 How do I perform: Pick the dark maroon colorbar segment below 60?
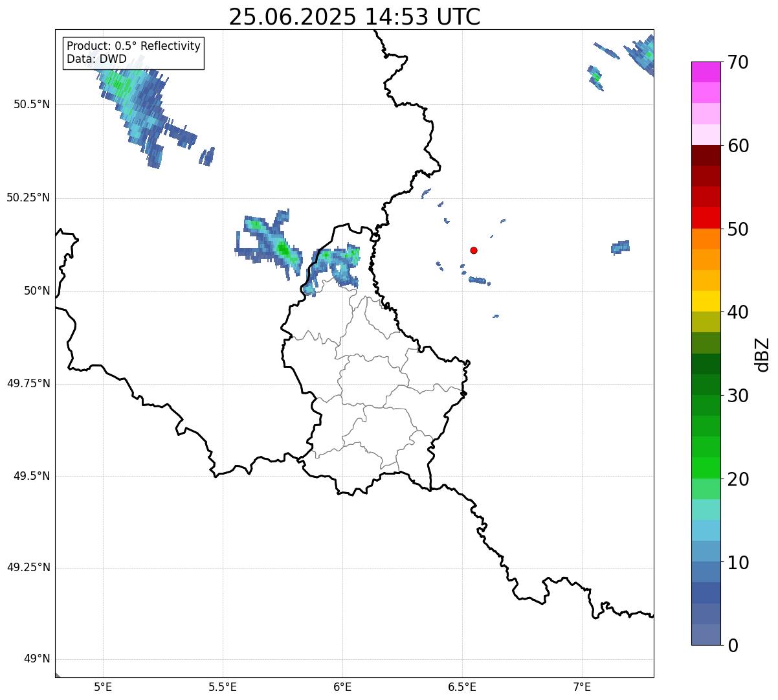(706, 155)
